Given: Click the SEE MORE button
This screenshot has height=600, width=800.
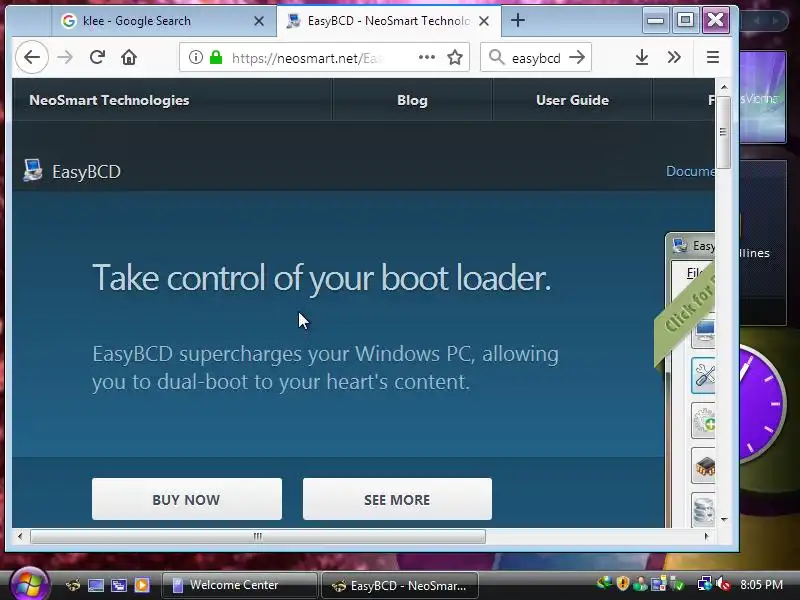Looking at the screenshot, I should tap(397, 499).
